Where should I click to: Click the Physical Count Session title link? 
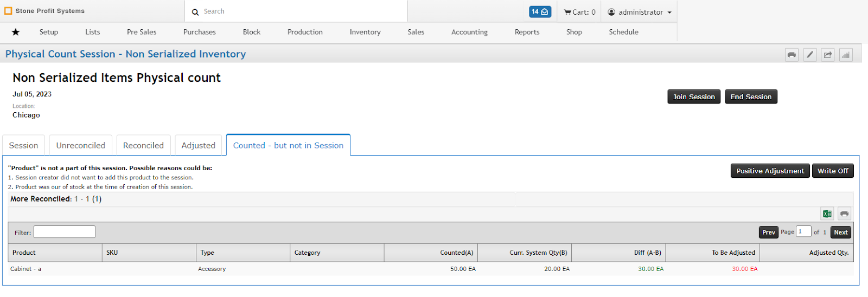(125, 54)
